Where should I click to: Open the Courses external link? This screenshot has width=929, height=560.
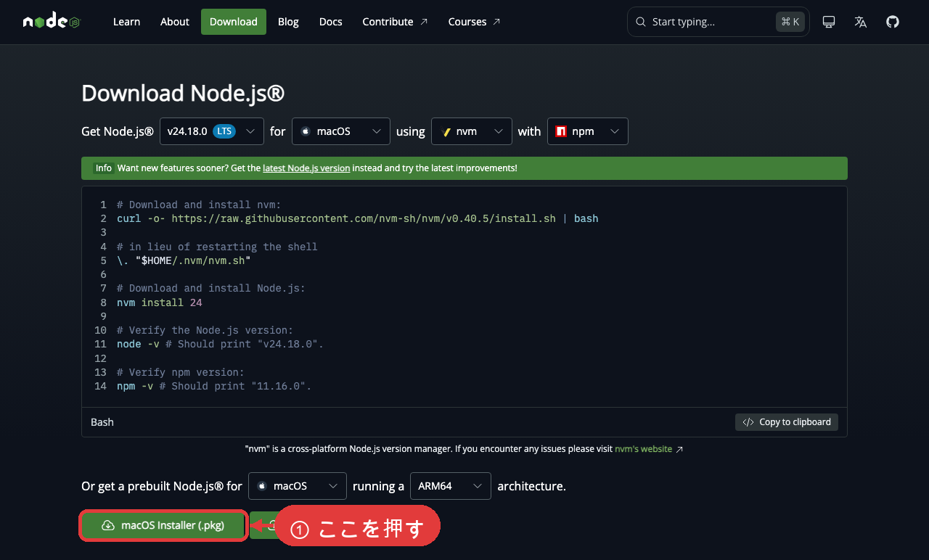pos(475,22)
